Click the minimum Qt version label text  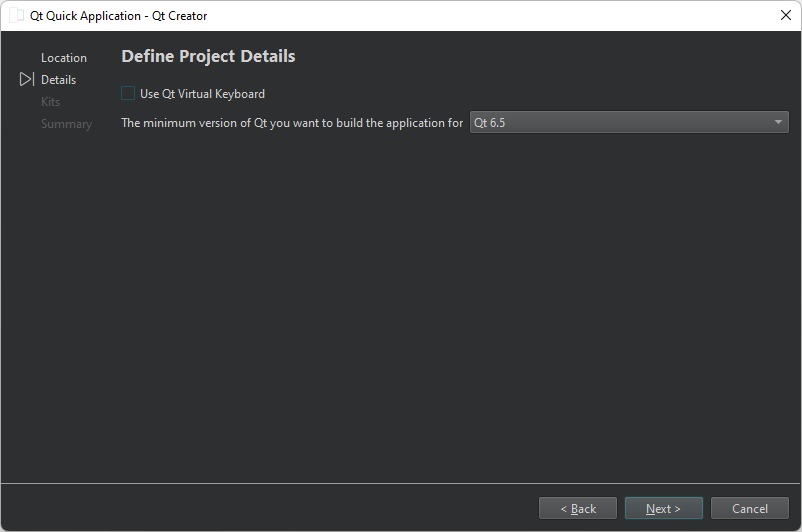click(x=292, y=123)
